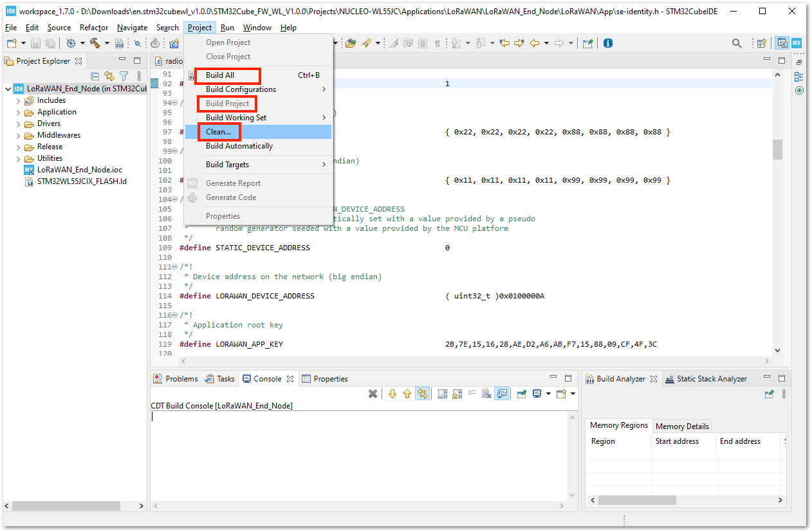
Task: Click the blue Information Center icon
Action: pos(608,43)
